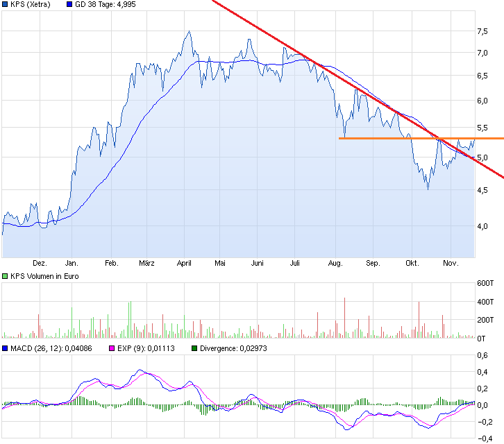The width and height of the screenshot is (504, 444).
Task: Click the Dez. label on the time axis
Action: click(x=40, y=264)
